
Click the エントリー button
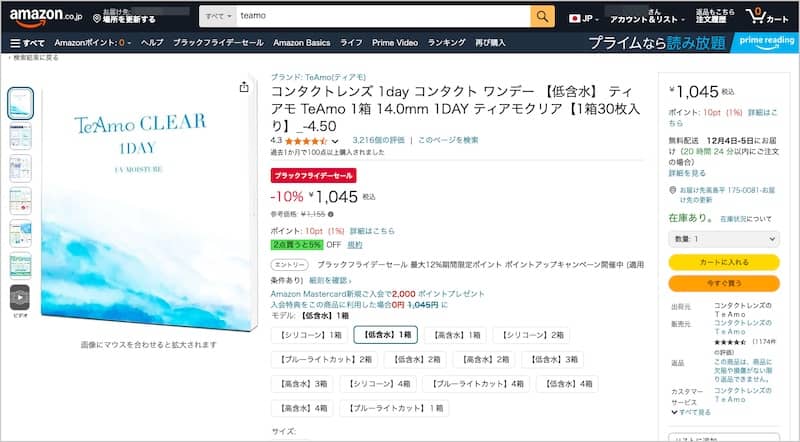coord(289,265)
